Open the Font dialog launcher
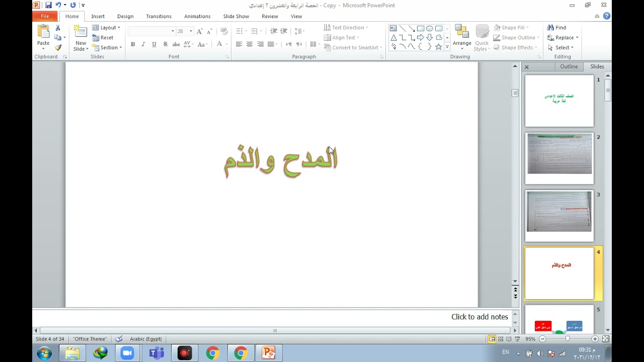Screen dimensions: 644x362 227,57
